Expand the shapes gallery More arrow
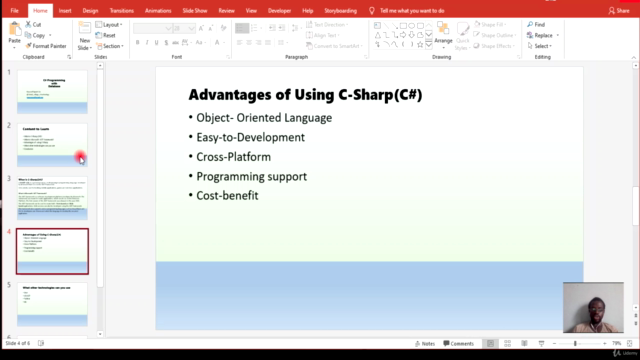Viewport: 640px width, 360px height. (x=429, y=44)
